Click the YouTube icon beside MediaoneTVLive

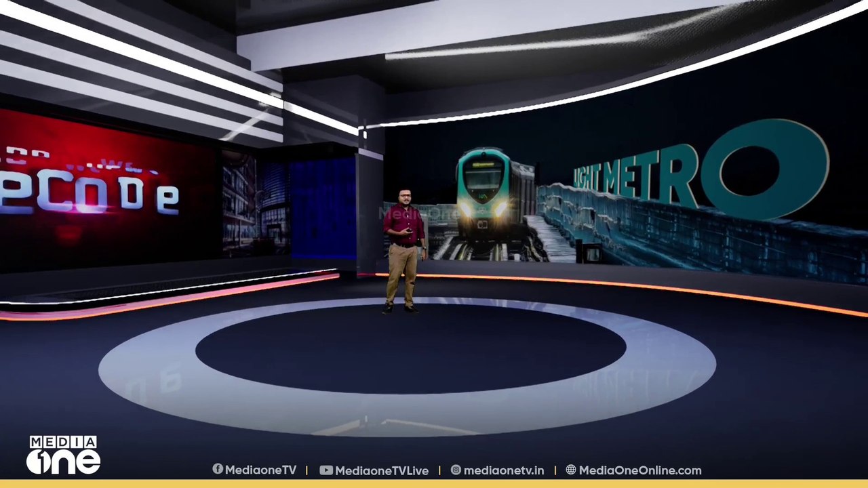[x=325, y=470]
